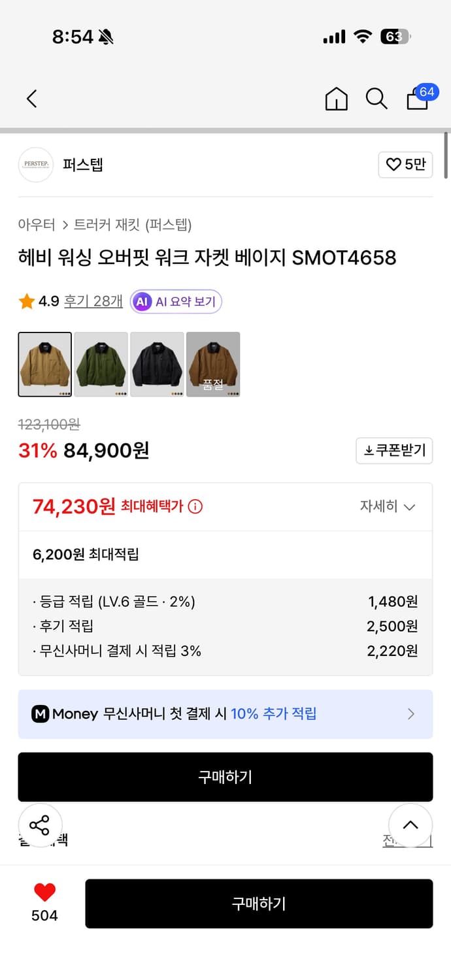
Task: Like the product with the red heart
Action: (43, 890)
